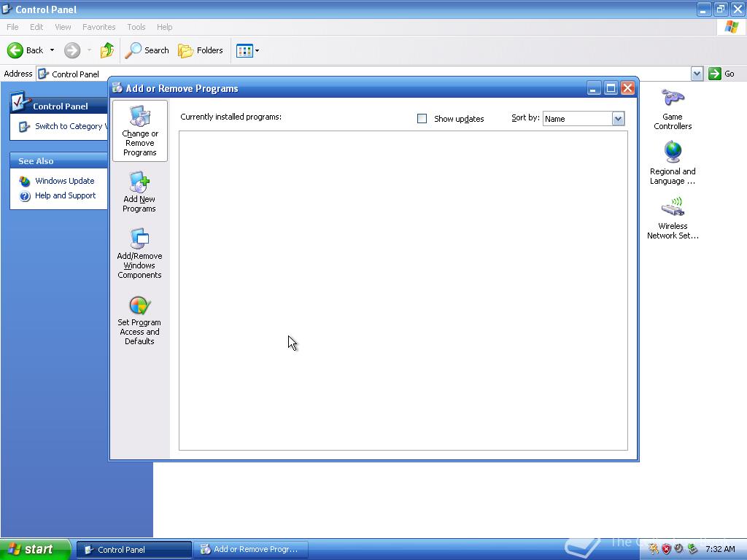Close the Add or Remove Programs dialog
747x560 pixels.
(628, 88)
